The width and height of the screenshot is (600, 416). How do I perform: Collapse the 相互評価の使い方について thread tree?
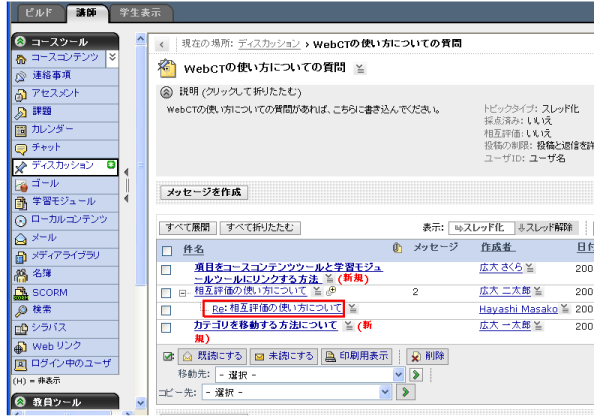[183, 294]
